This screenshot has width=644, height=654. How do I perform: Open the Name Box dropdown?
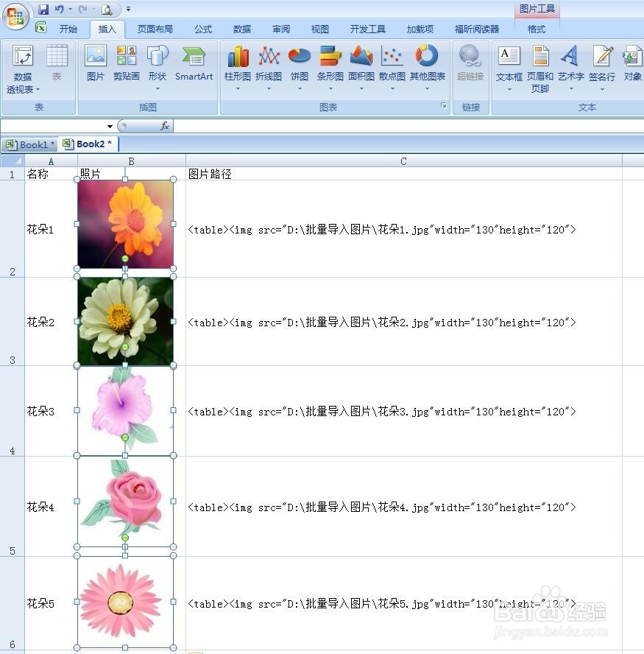110,126
